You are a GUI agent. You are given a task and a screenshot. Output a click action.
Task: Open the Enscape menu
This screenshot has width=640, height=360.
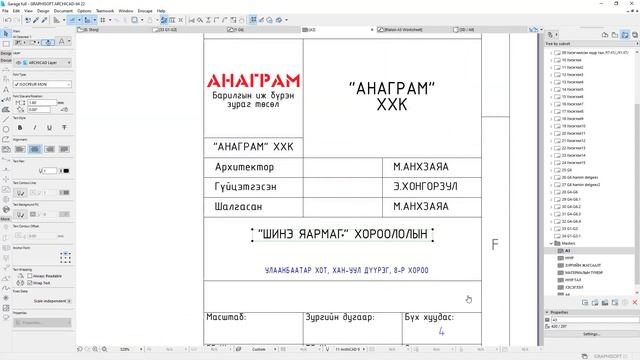[145, 11]
